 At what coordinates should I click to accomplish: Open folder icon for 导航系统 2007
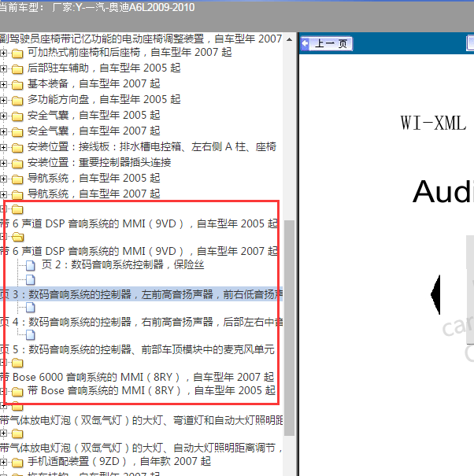click(x=17, y=194)
